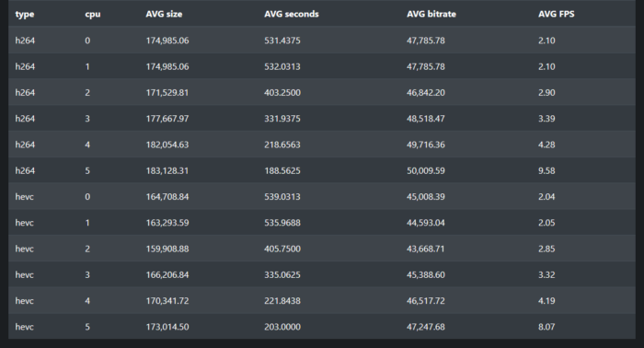Click the 'AVG size' column header
This screenshot has width=644, height=348.
(x=164, y=14)
